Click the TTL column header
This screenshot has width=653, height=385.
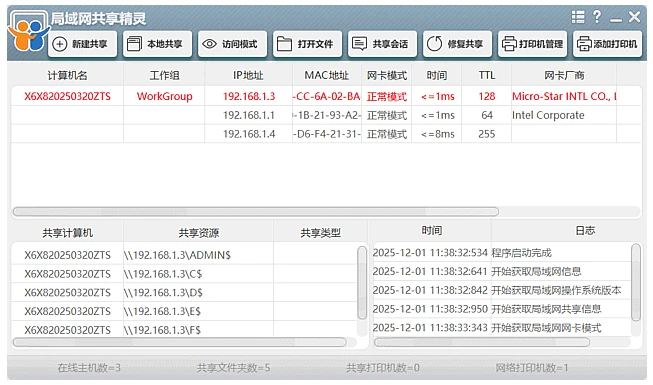pos(486,75)
